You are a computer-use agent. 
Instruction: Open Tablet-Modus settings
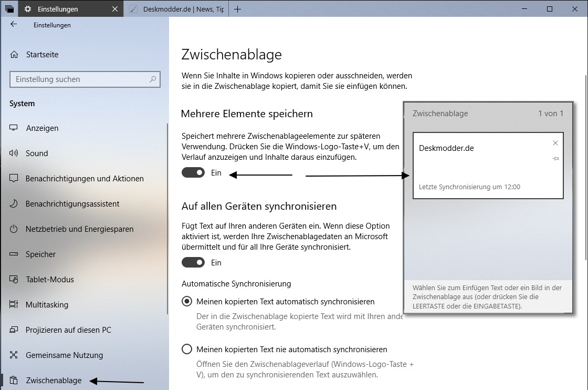click(85, 279)
